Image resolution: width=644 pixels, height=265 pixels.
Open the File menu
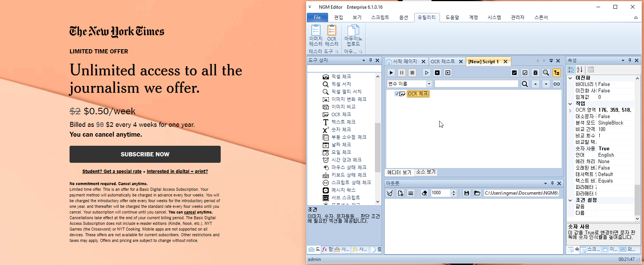[x=317, y=17]
